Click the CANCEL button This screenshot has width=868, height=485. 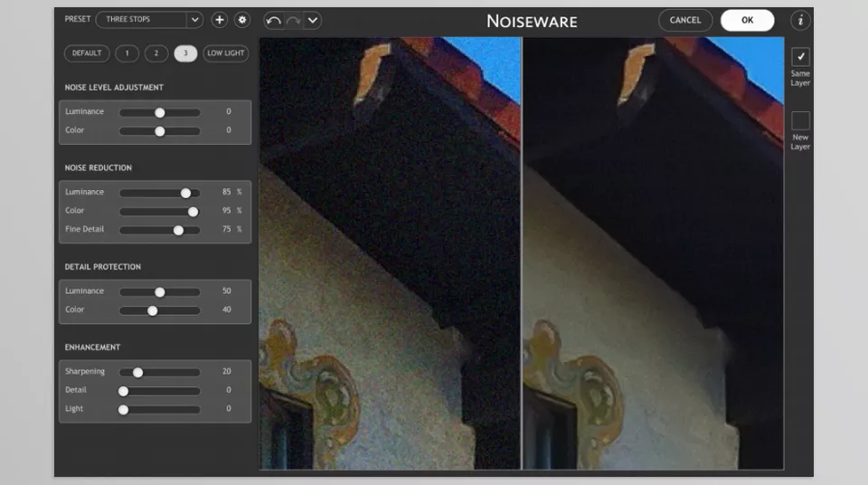click(685, 20)
